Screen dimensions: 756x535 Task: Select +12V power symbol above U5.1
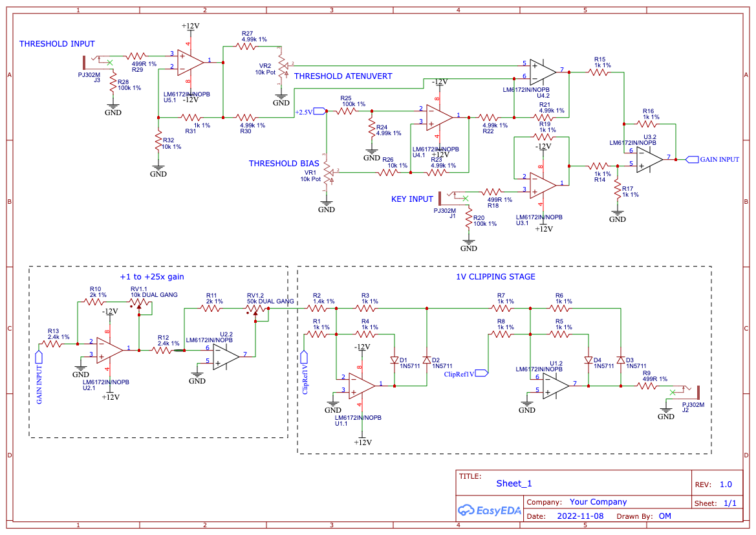point(190,28)
